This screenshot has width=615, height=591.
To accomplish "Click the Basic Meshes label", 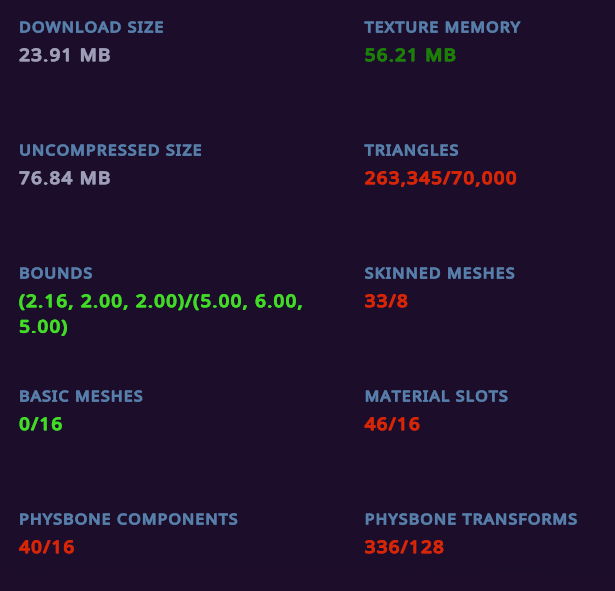I will [81, 396].
